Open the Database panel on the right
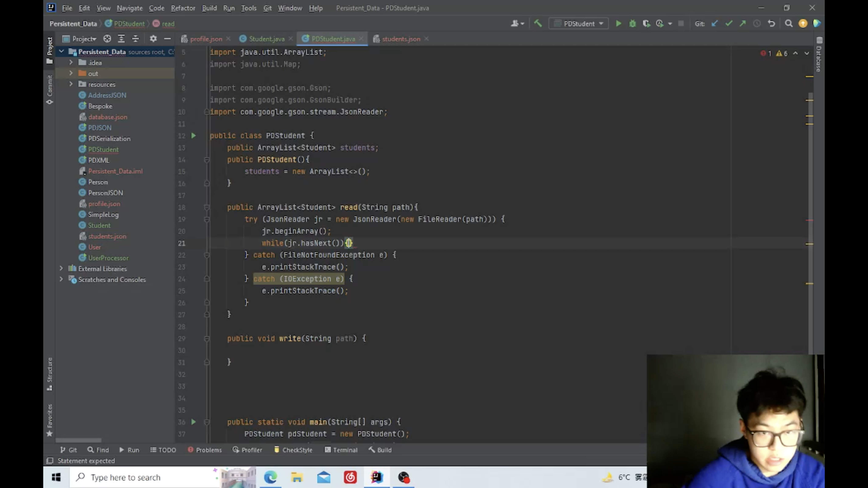868x488 pixels. tap(819, 61)
